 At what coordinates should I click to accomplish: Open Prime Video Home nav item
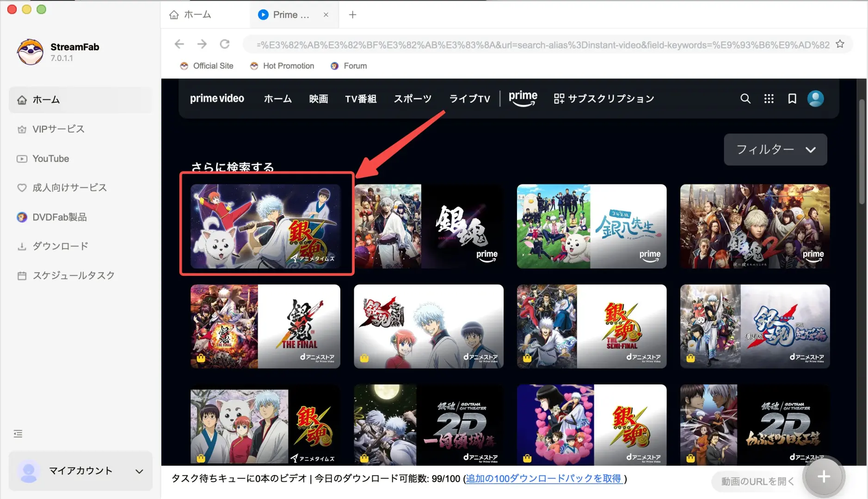click(x=277, y=99)
